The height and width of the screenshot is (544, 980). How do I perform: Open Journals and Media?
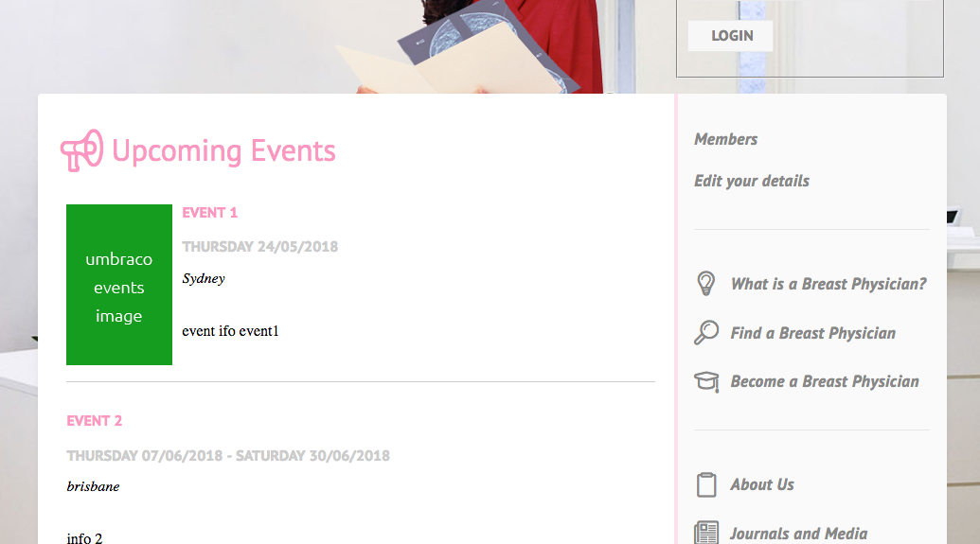click(798, 534)
